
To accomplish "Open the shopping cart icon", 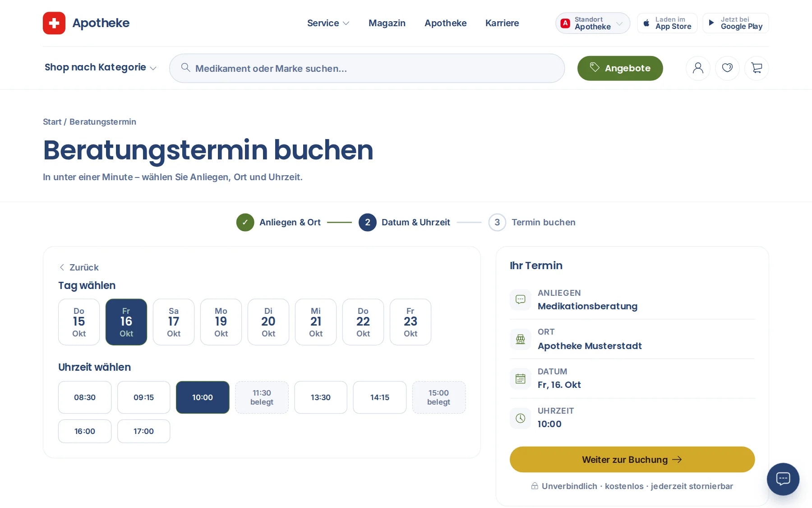I will pos(757,68).
